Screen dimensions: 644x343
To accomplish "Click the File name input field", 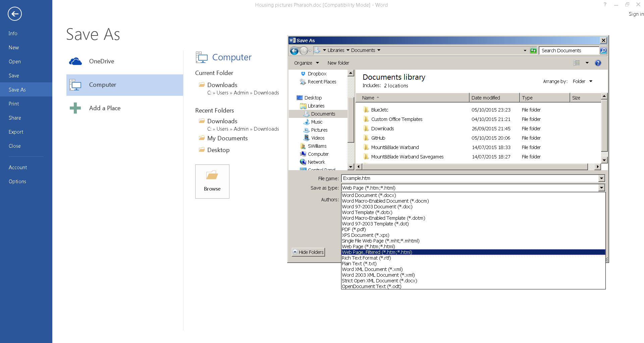I will [x=470, y=179].
